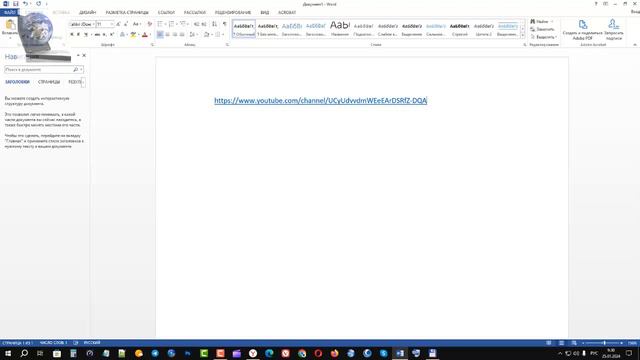Viewport: 640px width, 360px height.
Task: Switch to the РЕЦЕНЗИРОВАНИЕ tab
Action: (x=233, y=13)
